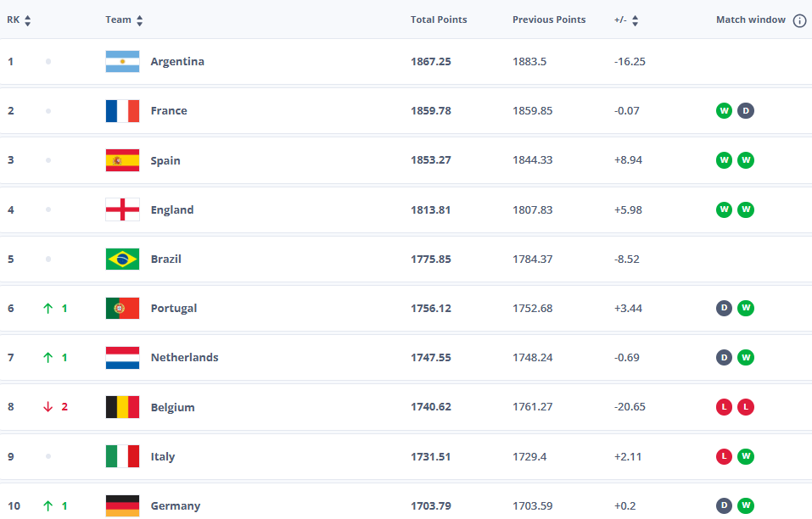The image size is (812, 519).
Task: Open the France team link
Action: [x=169, y=111]
